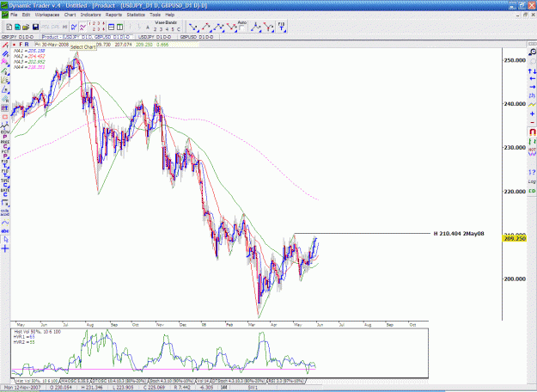537x392 pixels.
Task: Select the MA OSC indicator tab
Action: coord(75,381)
